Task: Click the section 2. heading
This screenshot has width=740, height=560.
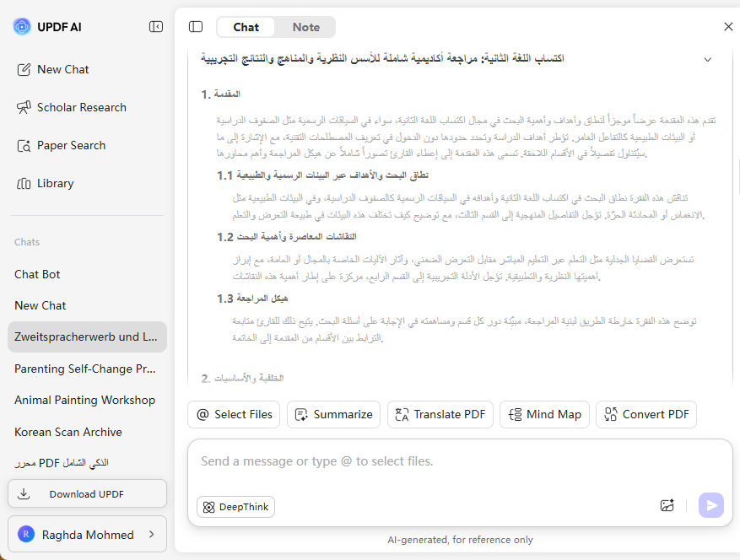Action: point(242,379)
